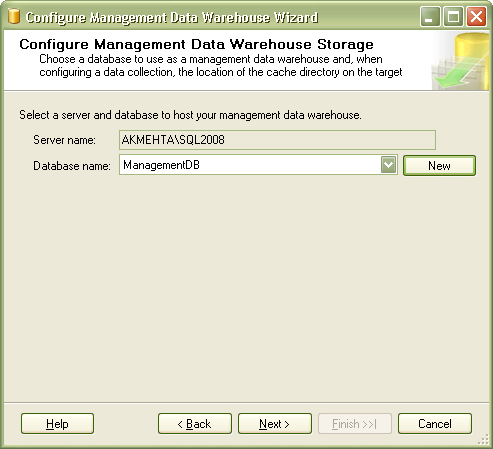Minimize the wizard window

click(x=430, y=16)
